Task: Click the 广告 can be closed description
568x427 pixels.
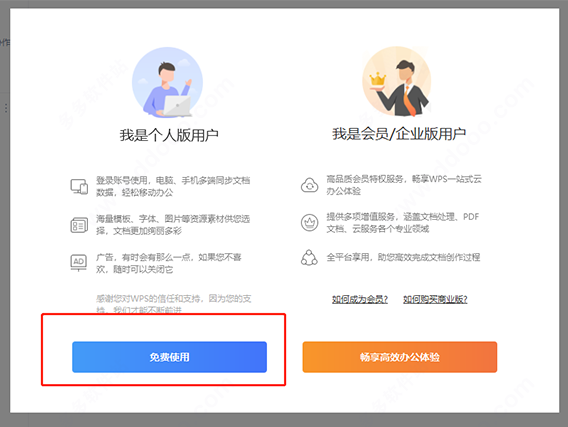Action: tap(168, 263)
